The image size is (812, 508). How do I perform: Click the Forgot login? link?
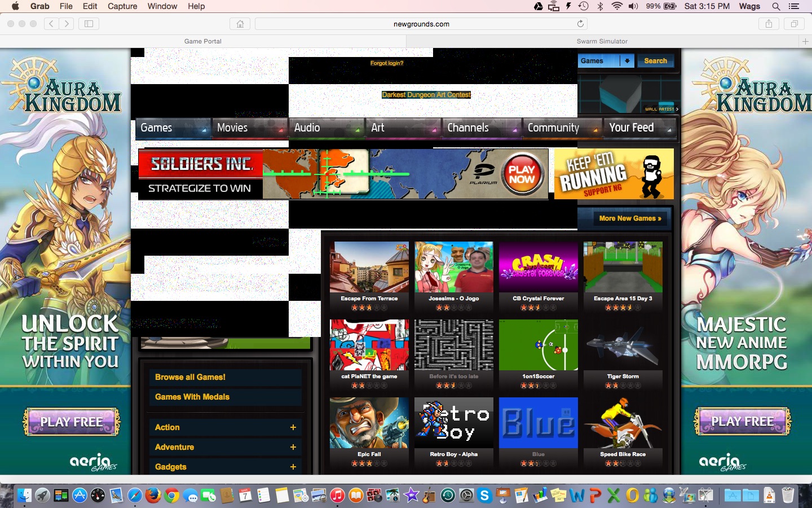387,63
